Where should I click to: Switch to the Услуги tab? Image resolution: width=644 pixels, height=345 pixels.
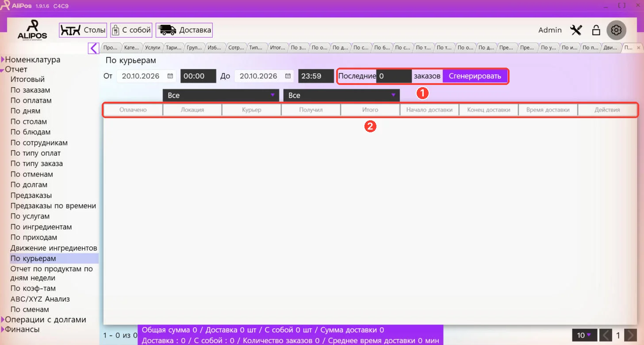[x=153, y=48]
